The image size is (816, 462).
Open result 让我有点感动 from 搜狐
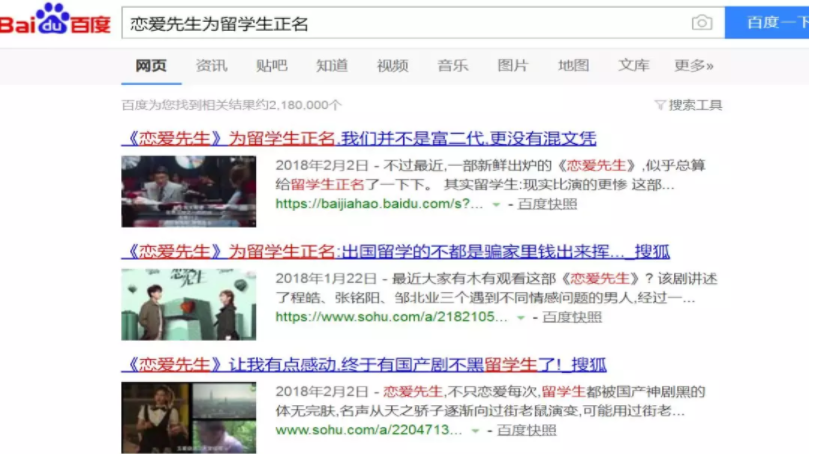(364, 365)
